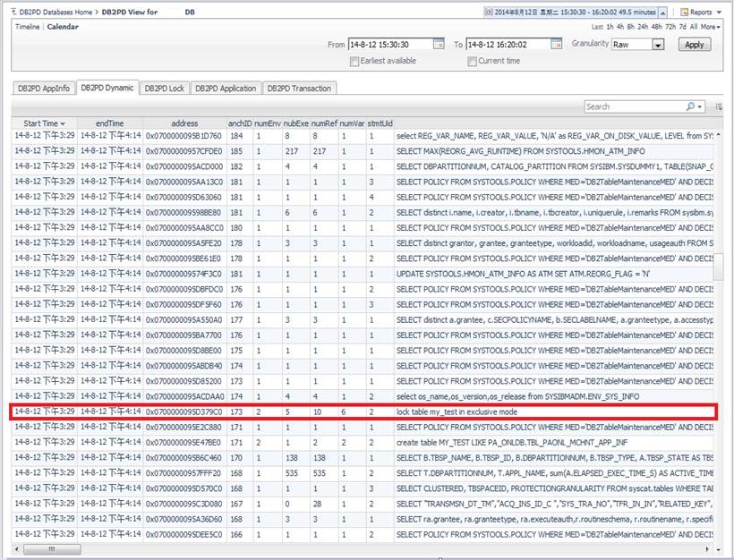
Task: Select the DB2PD AppInfo tab
Action: click(x=43, y=88)
